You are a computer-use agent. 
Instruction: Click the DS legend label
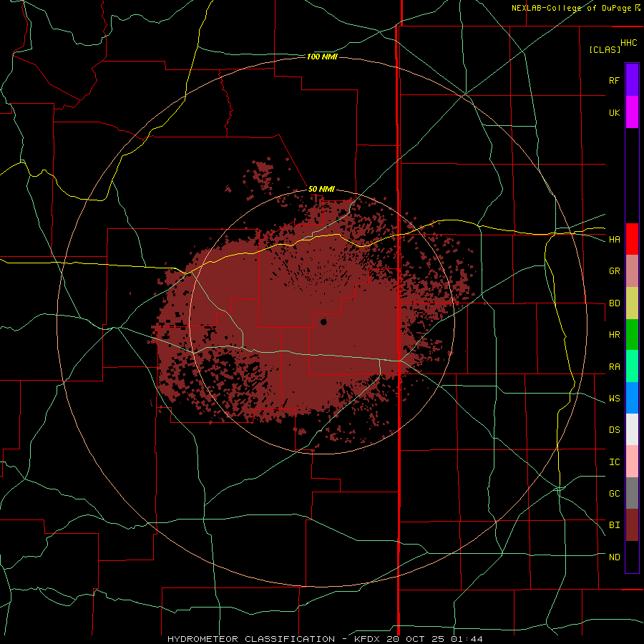coord(614,430)
